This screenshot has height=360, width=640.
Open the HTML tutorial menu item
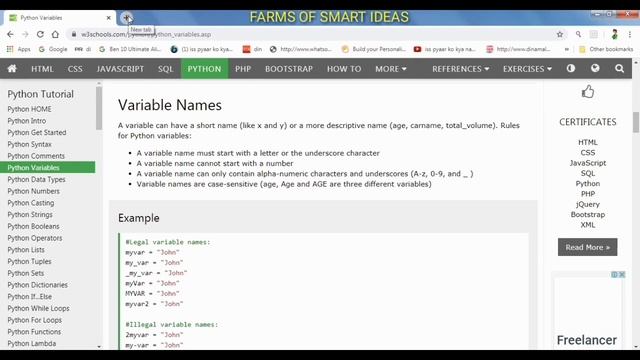(42, 69)
